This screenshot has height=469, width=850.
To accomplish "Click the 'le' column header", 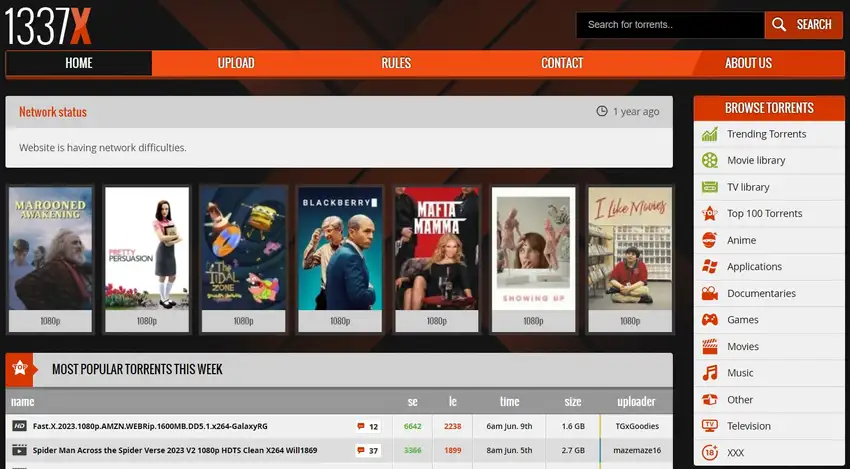I will [453, 402].
